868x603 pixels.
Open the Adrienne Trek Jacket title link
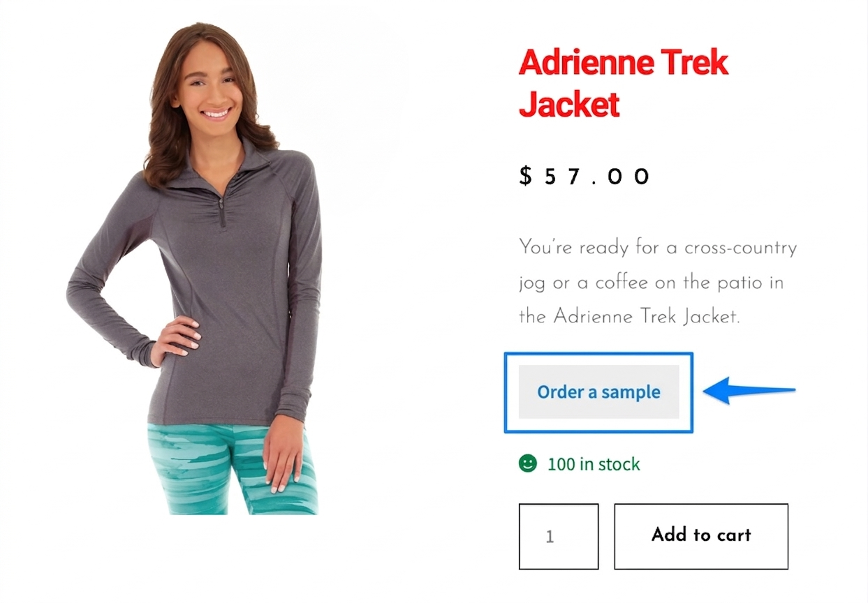pyautogui.click(x=623, y=84)
